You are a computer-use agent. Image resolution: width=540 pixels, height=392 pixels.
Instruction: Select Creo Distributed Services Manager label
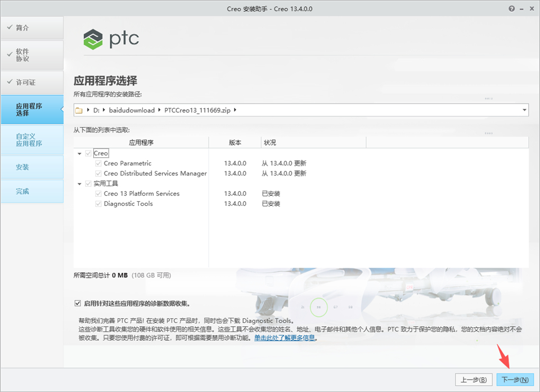155,173
